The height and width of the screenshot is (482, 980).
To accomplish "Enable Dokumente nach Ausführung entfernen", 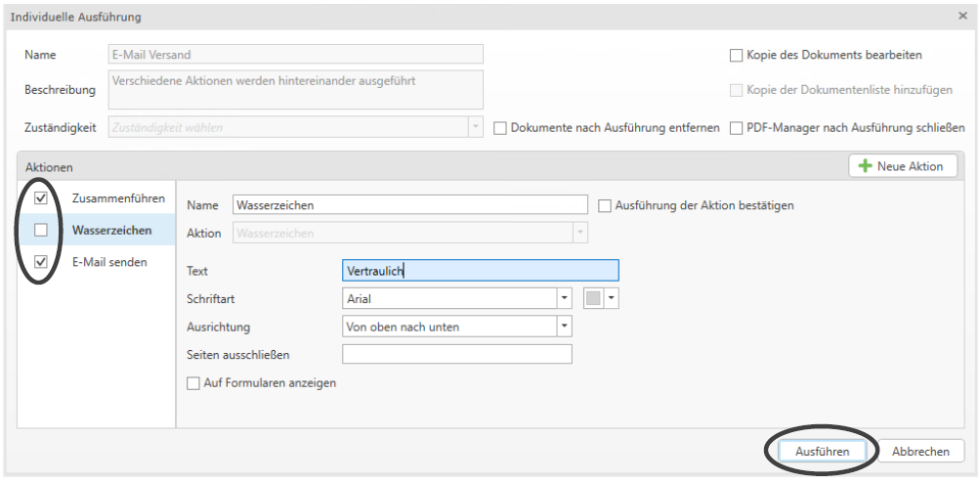I will 500,128.
